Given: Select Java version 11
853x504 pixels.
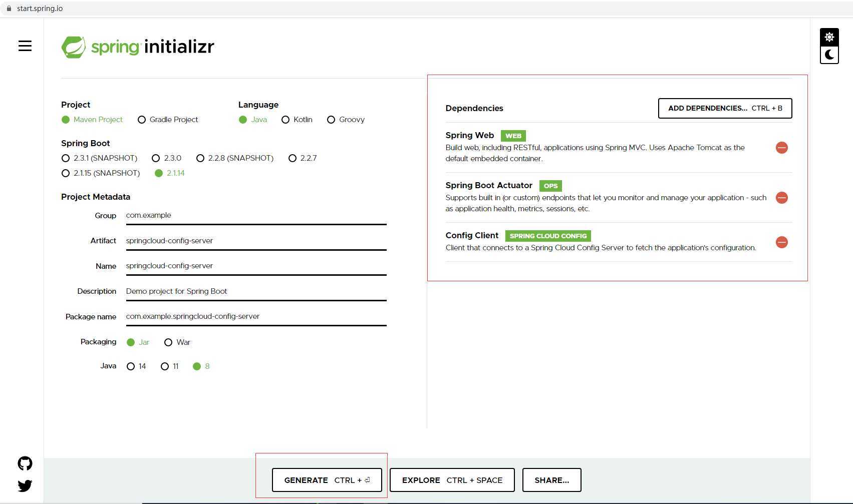Looking at the screenshot, I should (x=169, y=366).
